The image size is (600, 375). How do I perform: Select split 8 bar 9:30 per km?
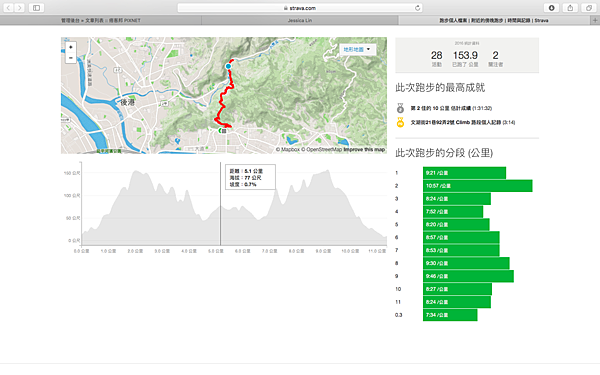(466, 263)
